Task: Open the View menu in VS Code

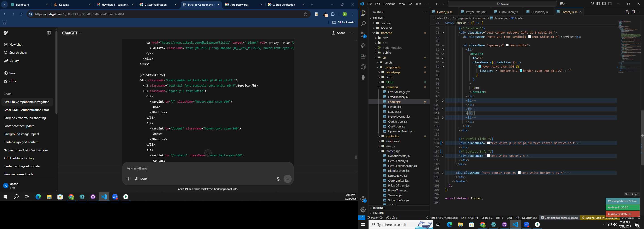Action: 402,4
